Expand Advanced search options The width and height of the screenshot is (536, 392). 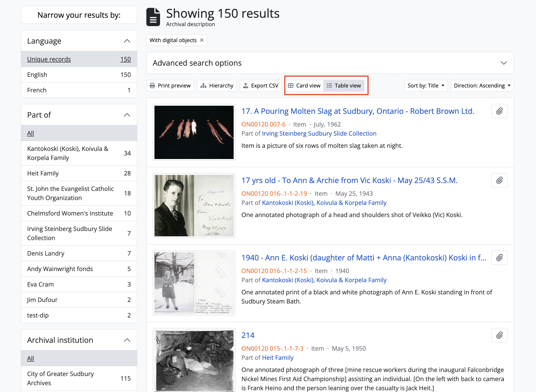point(504,63)
